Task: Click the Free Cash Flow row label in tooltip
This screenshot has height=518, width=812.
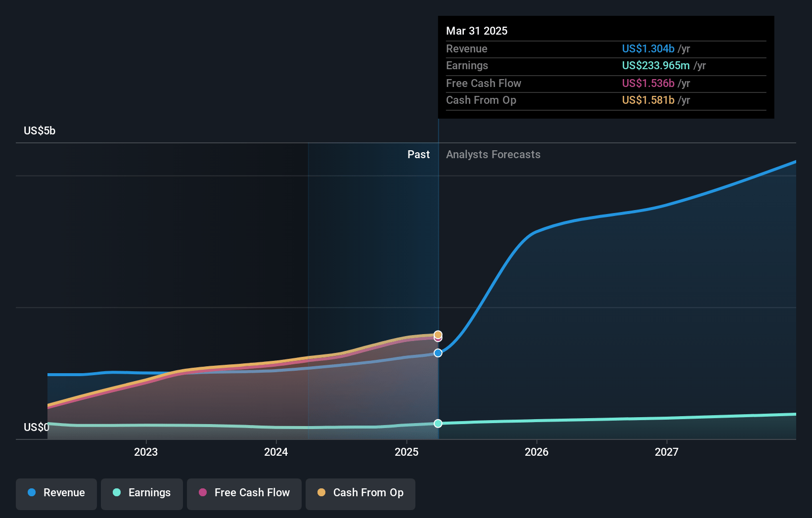Action: [x=484, y=84]
